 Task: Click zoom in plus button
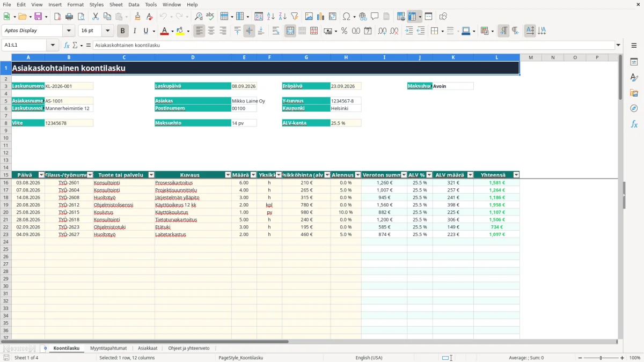[623, 358]
